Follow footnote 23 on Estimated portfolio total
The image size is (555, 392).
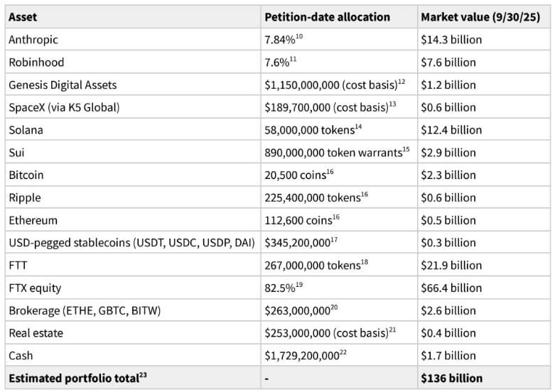pos(142,376)
